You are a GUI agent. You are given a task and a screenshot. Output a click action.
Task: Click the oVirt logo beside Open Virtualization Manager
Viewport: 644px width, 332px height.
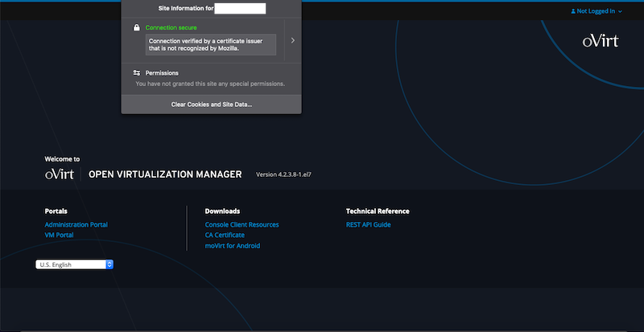tap(60, 174)
